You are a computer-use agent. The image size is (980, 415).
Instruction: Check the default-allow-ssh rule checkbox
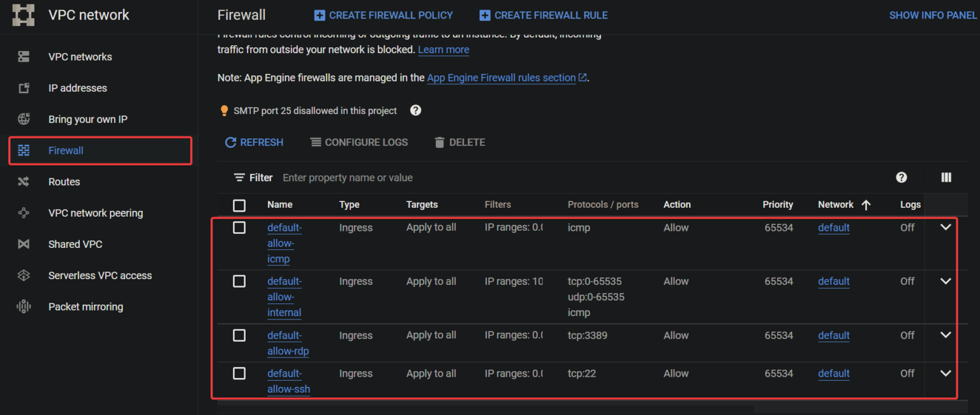[239, 374]
